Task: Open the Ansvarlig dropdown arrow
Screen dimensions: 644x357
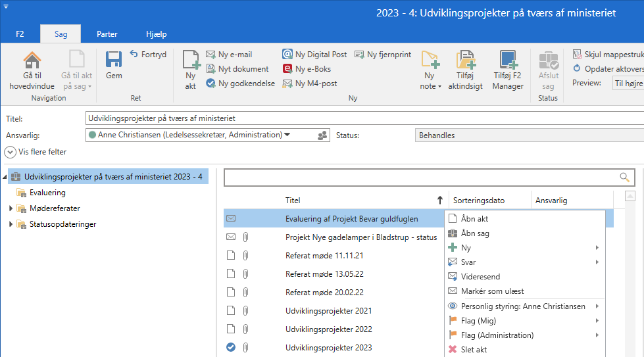Action: 287,135
